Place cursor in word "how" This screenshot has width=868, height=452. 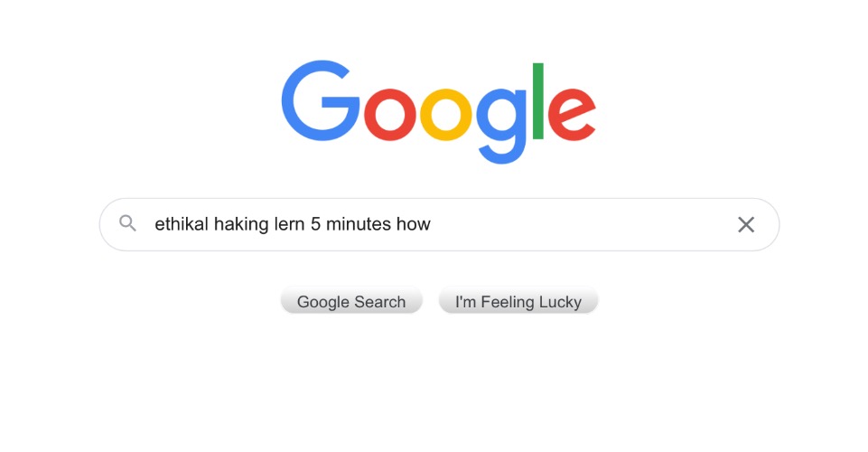(413, 224)
